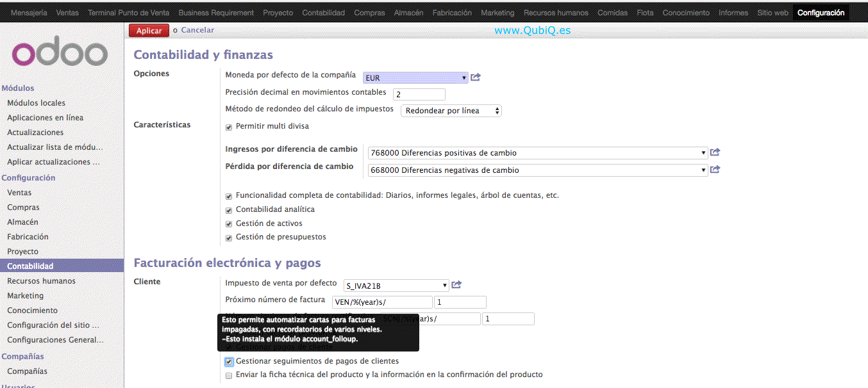This screenshot has height=388, width=868.
Task: Enable Enviar la ficha técnica del producto
Action: coord(229,375)
